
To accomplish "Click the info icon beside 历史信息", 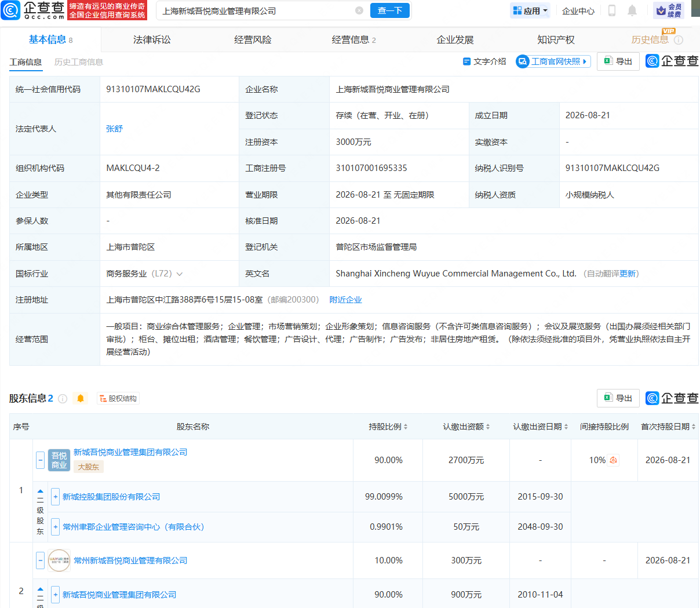I will click(679, 40).
